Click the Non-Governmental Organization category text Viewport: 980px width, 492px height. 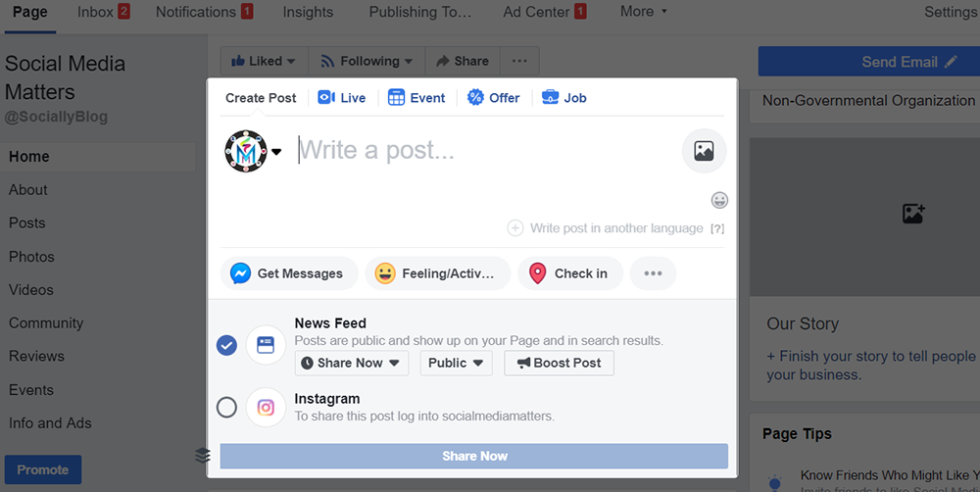coord(868,100)
